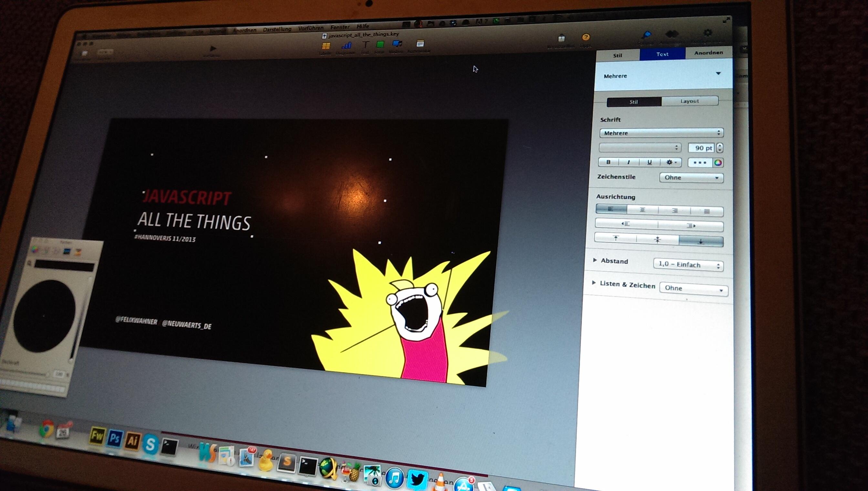The width and height of the screenshot is (868, 491).
Task: Open the Cyberduck yellow duck icon
Action: point(266,461)
